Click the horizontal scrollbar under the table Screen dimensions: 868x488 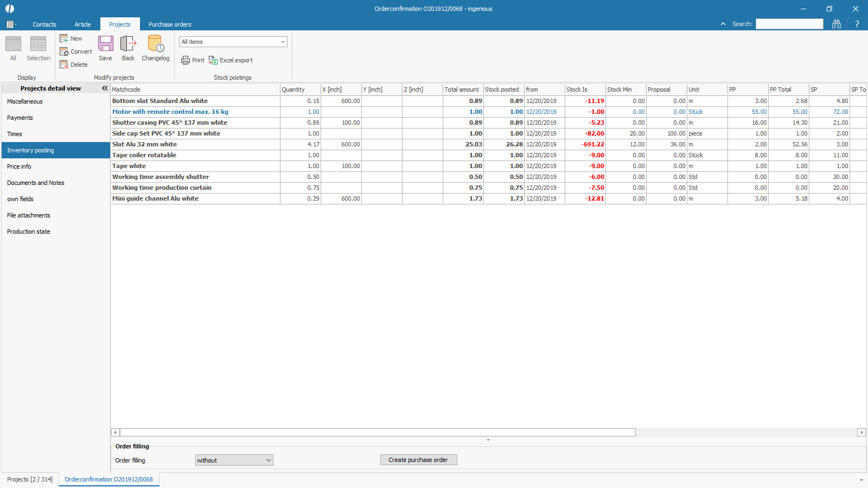click(x=378, y=433)
